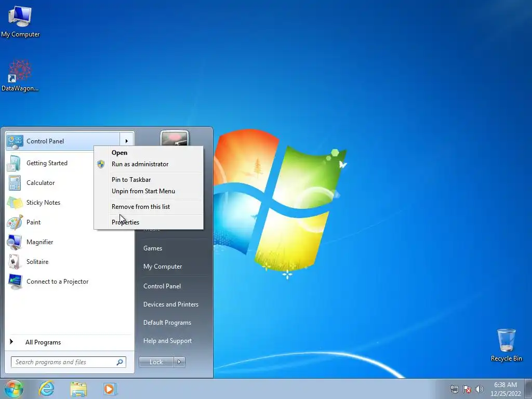Click the shield icon beside Run as administrator
Viewport: 532px width, 399px height.
(x=101, y=164)
